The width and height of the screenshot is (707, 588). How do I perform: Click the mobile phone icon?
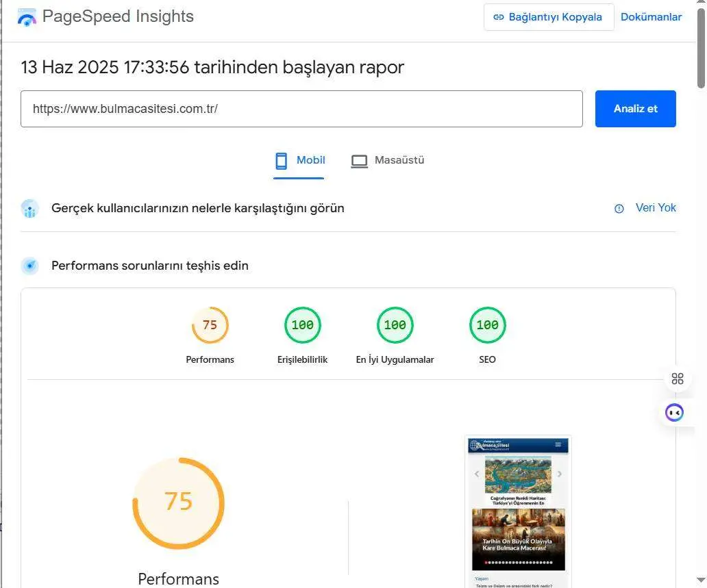click(x=282, y=161)
